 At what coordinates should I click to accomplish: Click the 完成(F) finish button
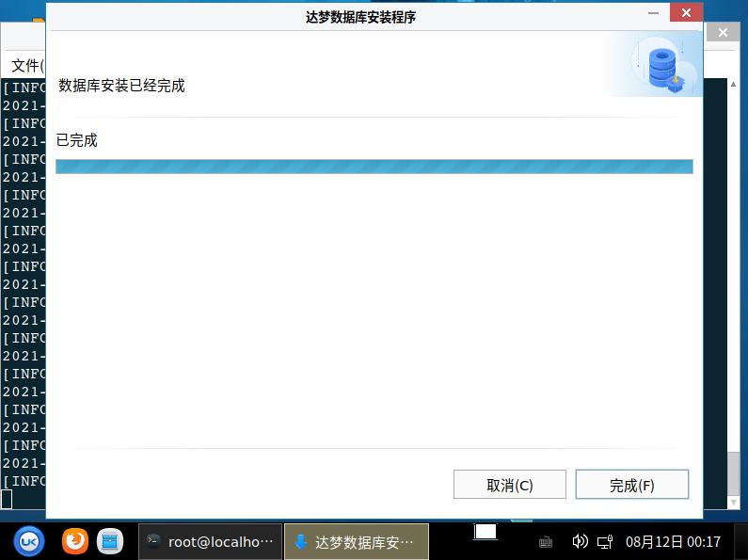(x=632, y=485)
